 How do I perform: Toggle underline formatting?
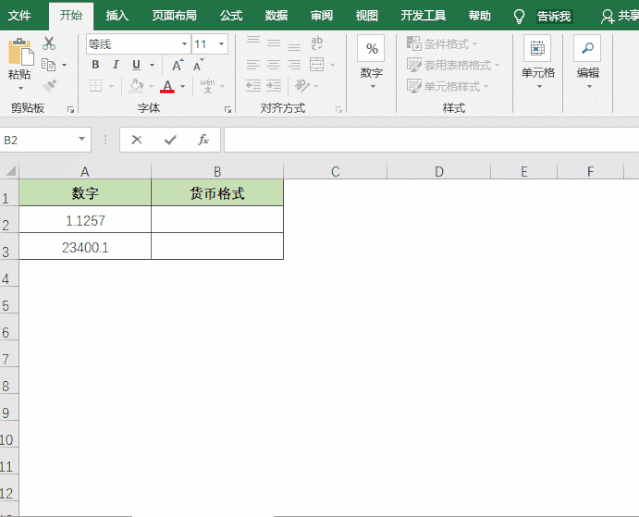tap(137, 64)
